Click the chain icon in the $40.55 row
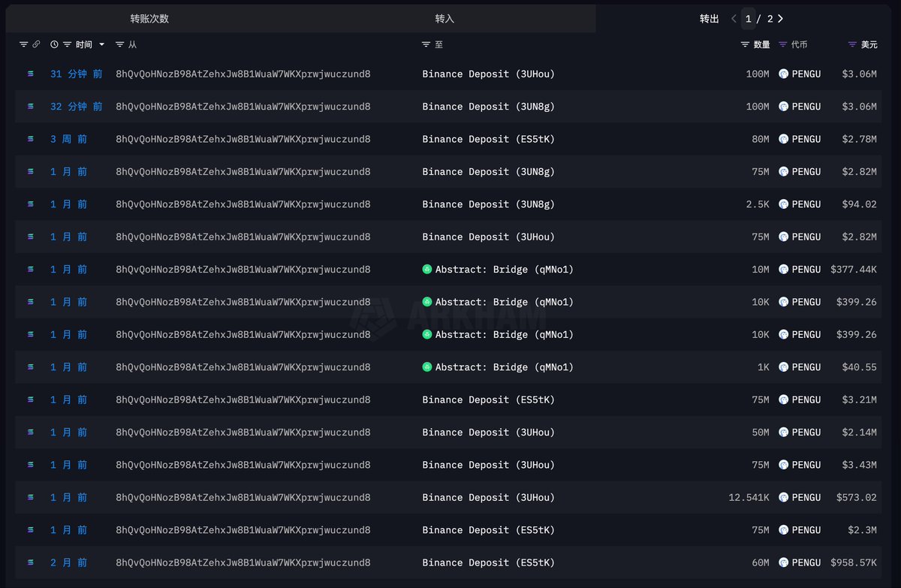 pos(31,367)
